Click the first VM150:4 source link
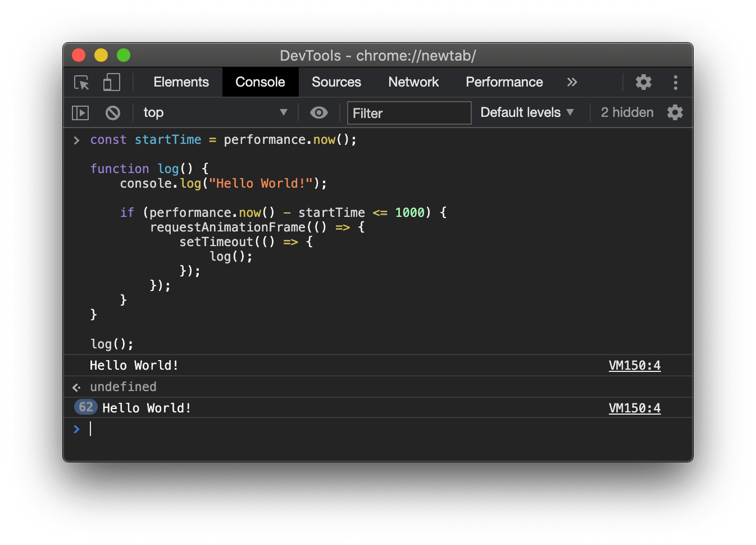The width and height of the screenshot is (756, 545). click(634, 366)
